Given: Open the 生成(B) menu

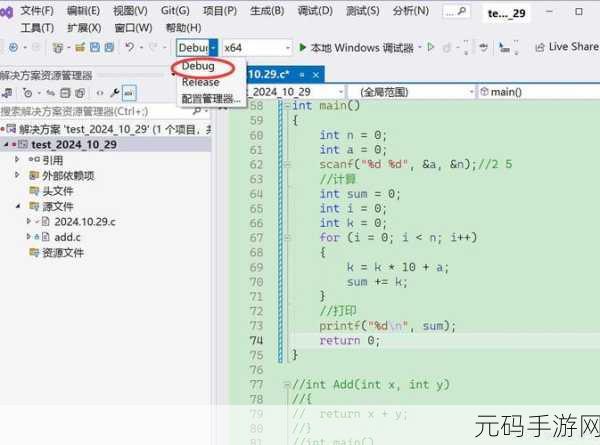Looking at the screenshot, I should pyautogui.click(x=267, y=11).
